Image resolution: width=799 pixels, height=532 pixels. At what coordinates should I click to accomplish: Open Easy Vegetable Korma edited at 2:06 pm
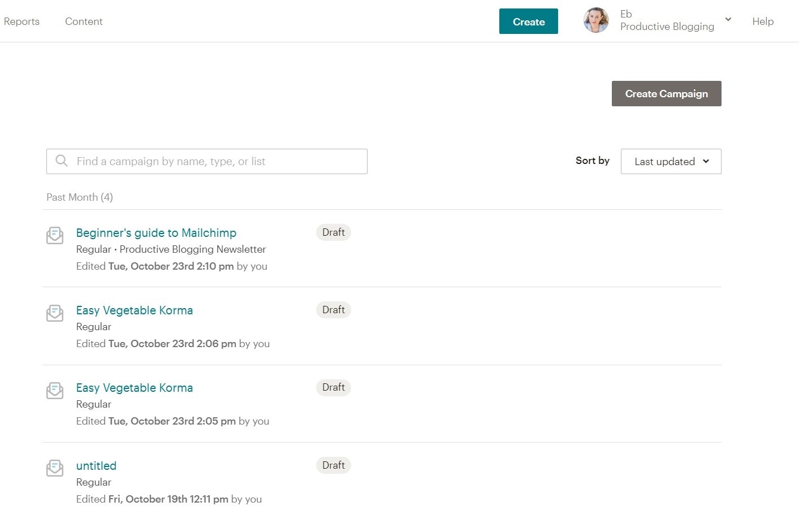click(x=135, y=310)
